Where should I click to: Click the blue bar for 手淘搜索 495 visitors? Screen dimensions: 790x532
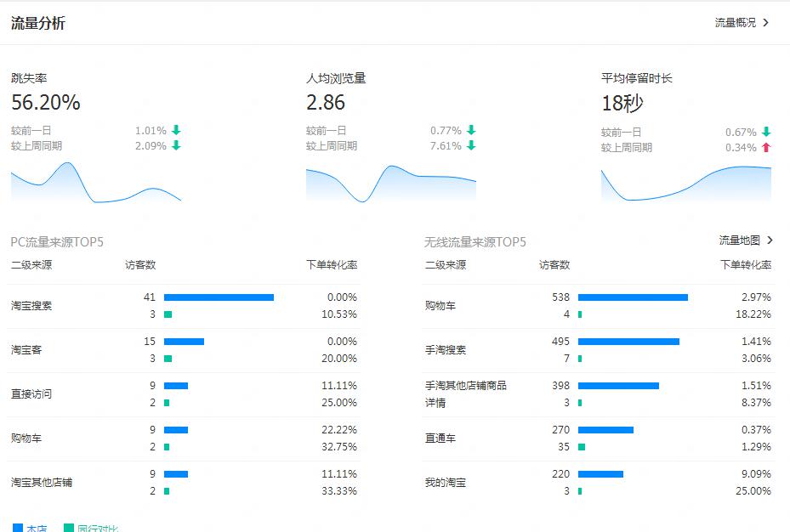pyautogui.click(x=628, y=342)
